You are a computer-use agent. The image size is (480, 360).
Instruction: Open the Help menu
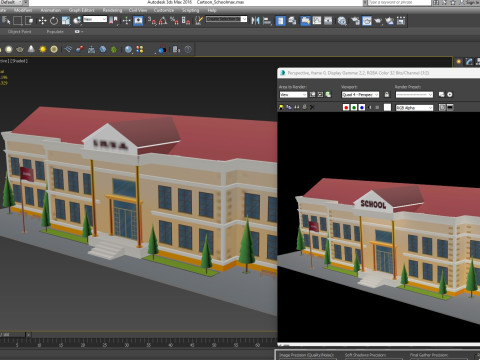212,10
